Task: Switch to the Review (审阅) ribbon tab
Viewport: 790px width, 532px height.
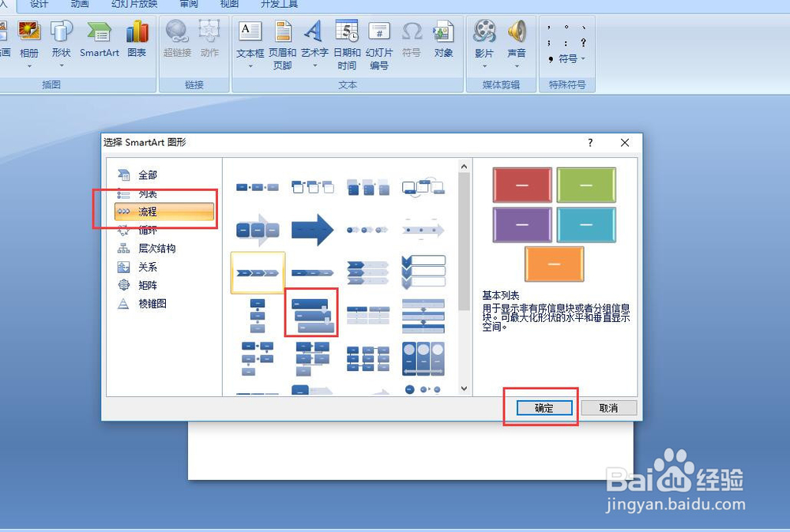Action: point(189,4)
